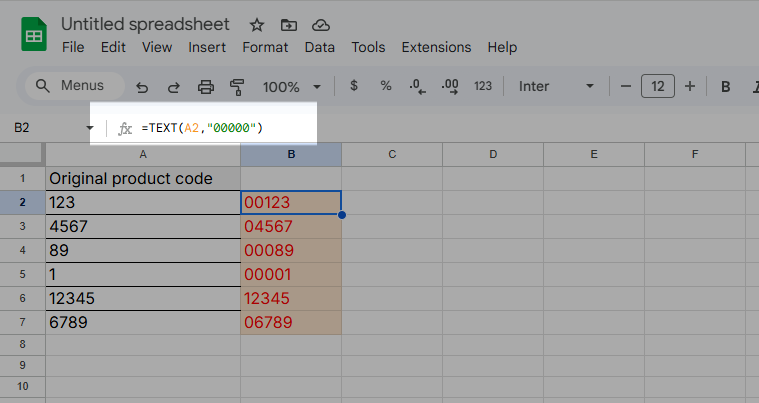Screen dimensions: 759x403
Task: Click the Menus search box
Action: 75,86
